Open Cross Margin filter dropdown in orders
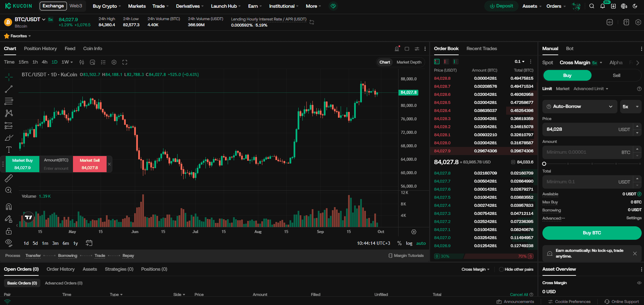Image resolution: width=644 pixels, height=305 pixels. click(476, 269)
